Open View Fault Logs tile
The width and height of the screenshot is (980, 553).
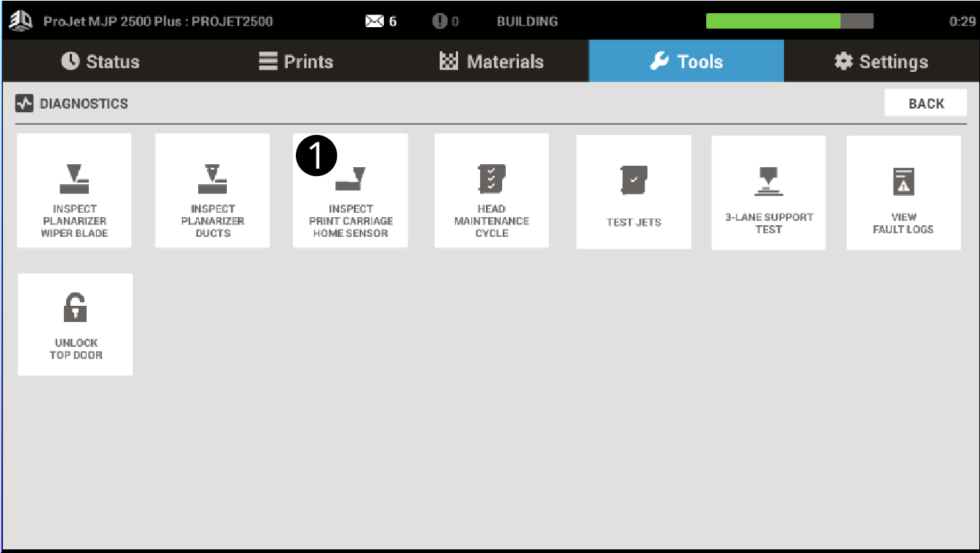point(903,192)
